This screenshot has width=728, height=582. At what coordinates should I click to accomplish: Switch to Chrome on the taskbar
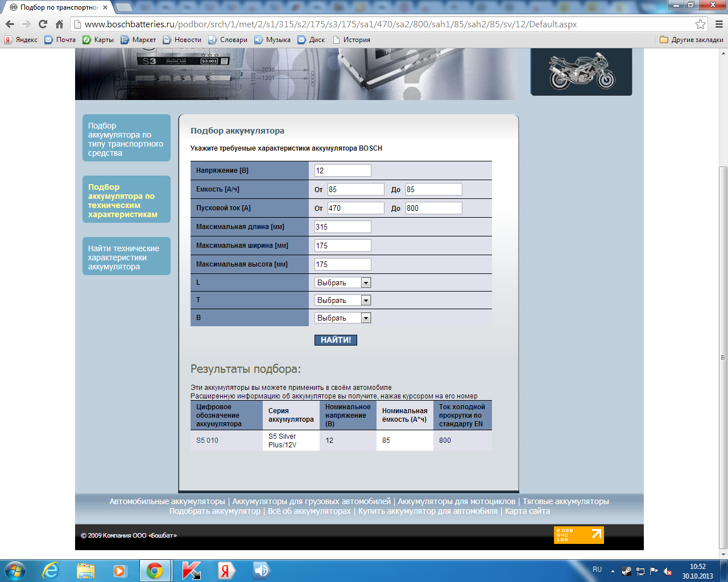pyautogui.click(x=155, y=570)
